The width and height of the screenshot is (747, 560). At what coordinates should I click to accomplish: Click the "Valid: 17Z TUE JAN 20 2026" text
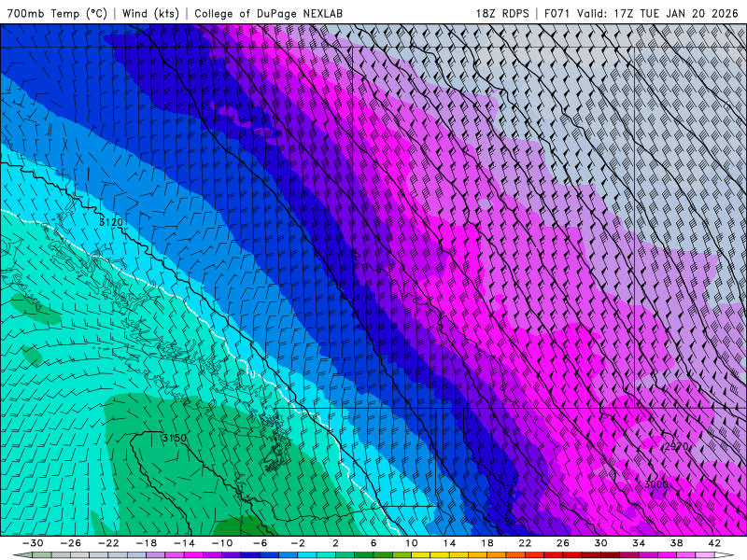(657, 13)
